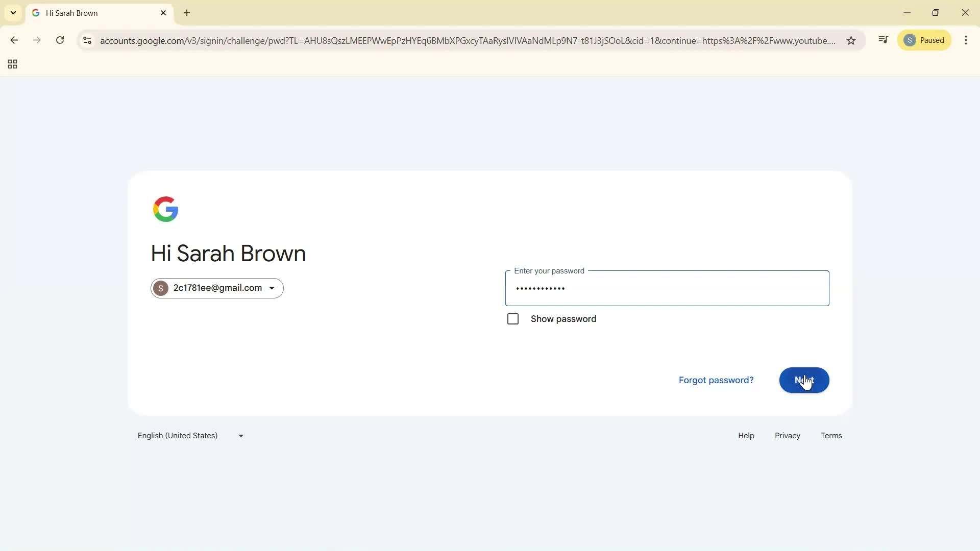Open Chrome's three-dot menu

click(x=966, y=40)
